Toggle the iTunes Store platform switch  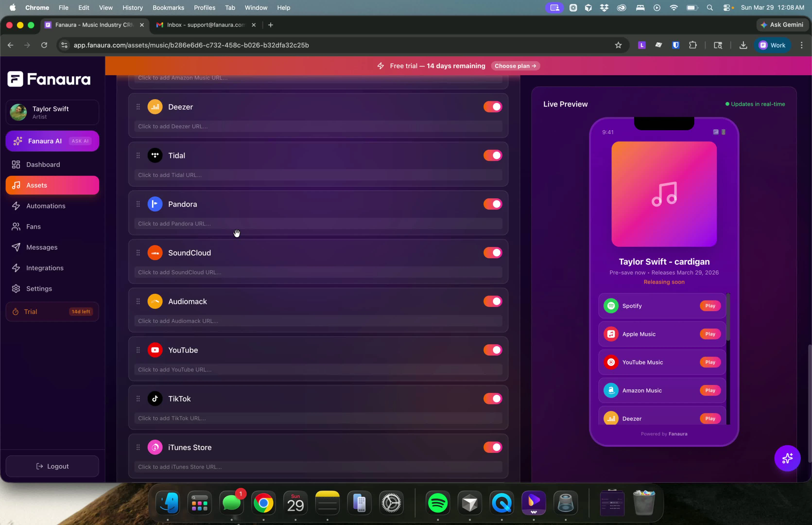coord(493,447)
